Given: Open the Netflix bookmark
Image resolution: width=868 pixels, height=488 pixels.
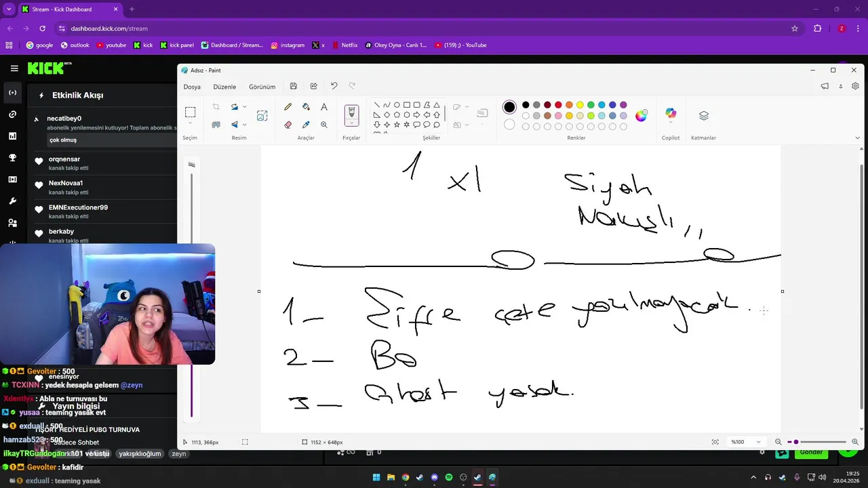Looking at the screenshot, I should point(344,45).
